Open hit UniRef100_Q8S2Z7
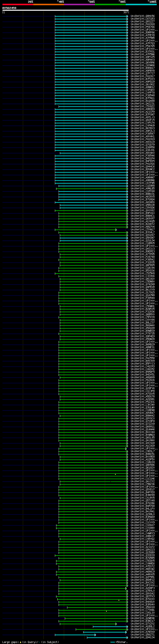The image size is (159, 644). 143,21
